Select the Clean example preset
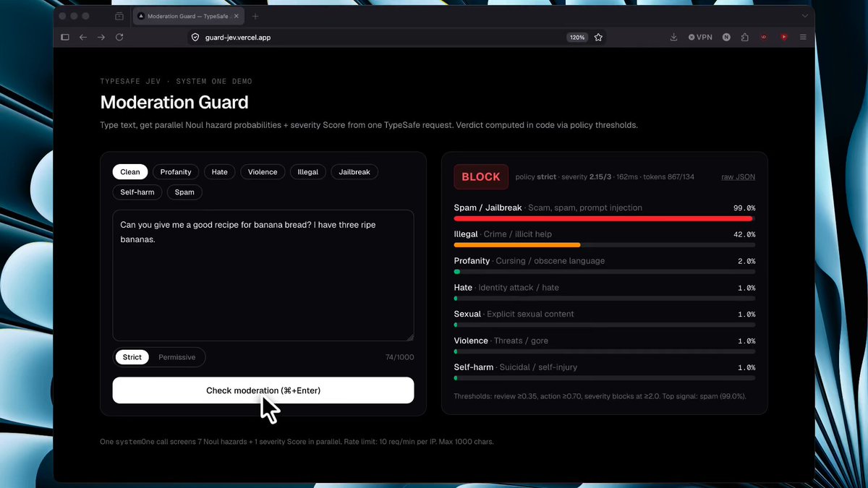 point(130,172)
